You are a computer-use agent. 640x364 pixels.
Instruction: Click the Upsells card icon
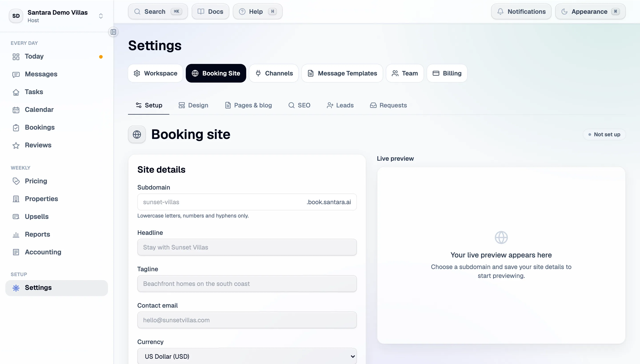(16, 217)
